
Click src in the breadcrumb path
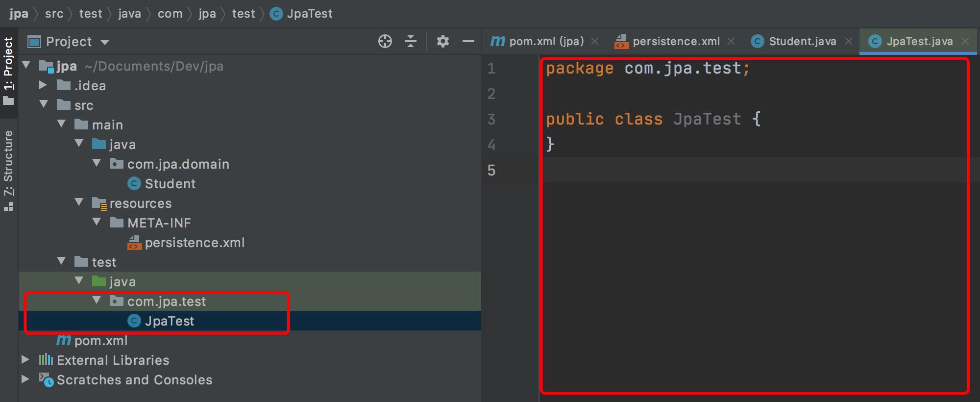(x=54, y=14)
